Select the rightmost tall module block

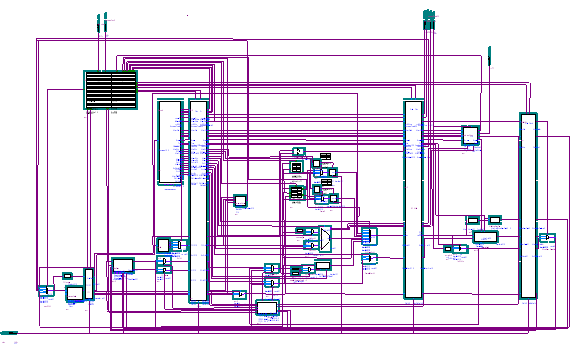click(x=529, y=206)
